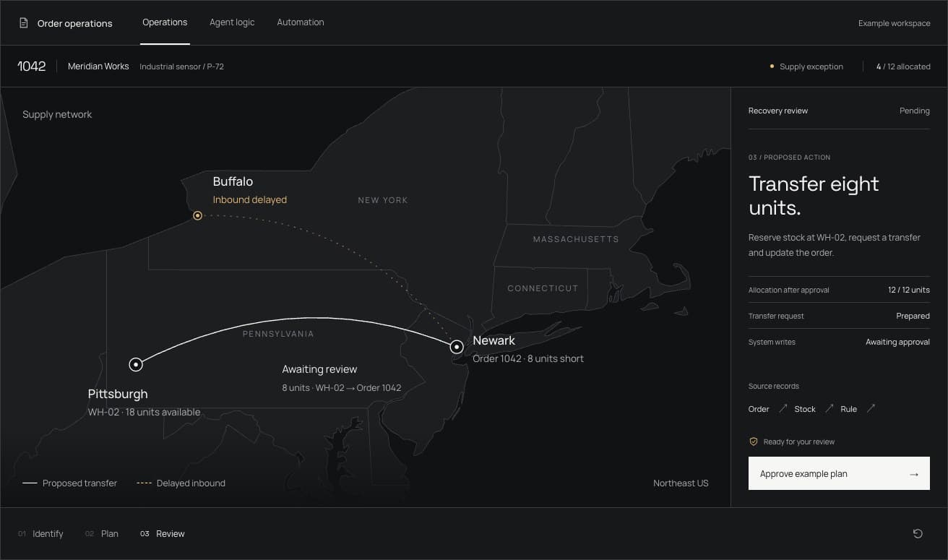The width and height of the screenshot is (948, 560).
Task: Click WH-02 · 18 units available text
Action: click(145, 412)
